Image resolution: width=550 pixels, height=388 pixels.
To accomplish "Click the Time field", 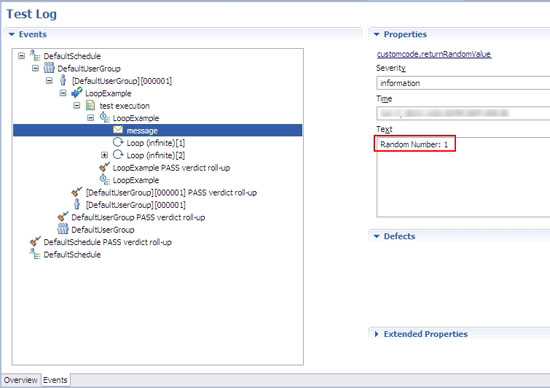I will 463,113.
